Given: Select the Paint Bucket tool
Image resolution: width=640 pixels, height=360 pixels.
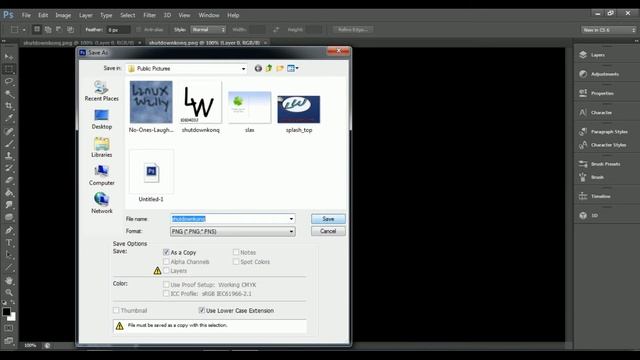Looking at the screenshot, I should pos(9,193).
